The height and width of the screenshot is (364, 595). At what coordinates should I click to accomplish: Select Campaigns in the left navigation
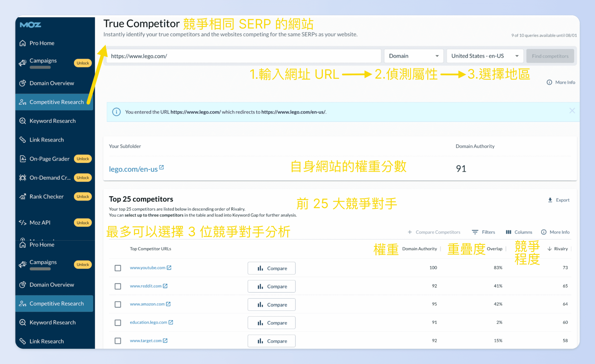click(x=43, y=61)
